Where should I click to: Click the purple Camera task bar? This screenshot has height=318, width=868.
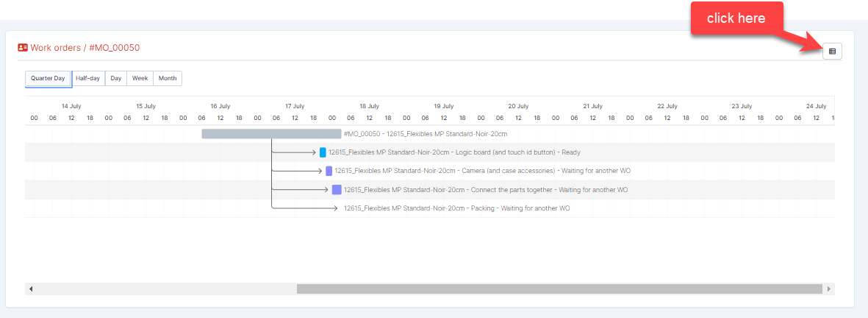(329, 171)
